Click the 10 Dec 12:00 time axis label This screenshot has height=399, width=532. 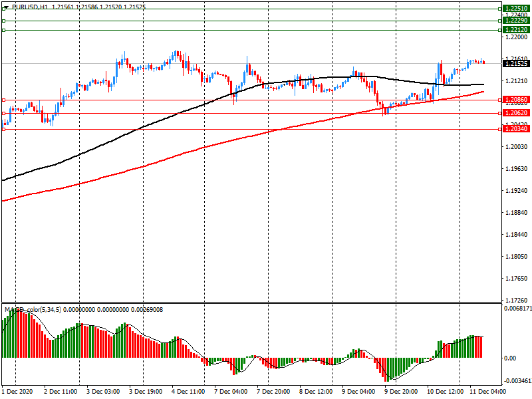tap(445, 392)
